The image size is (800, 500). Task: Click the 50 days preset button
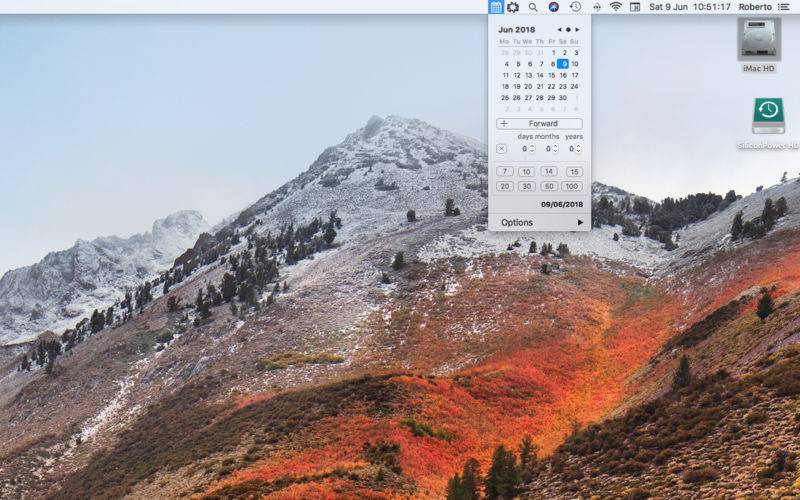[549, 186]
